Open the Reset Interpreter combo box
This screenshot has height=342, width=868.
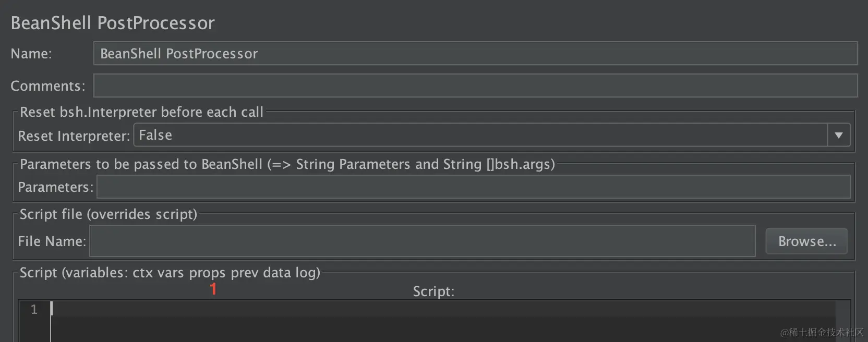[480, 135]
